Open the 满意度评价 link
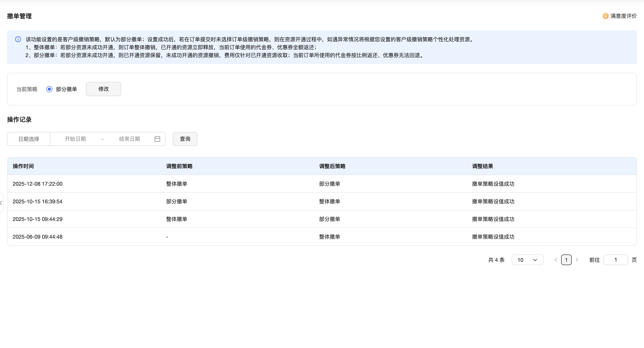Image resolution: width=644 pixels, height=348 pixels. coord(623,16)
